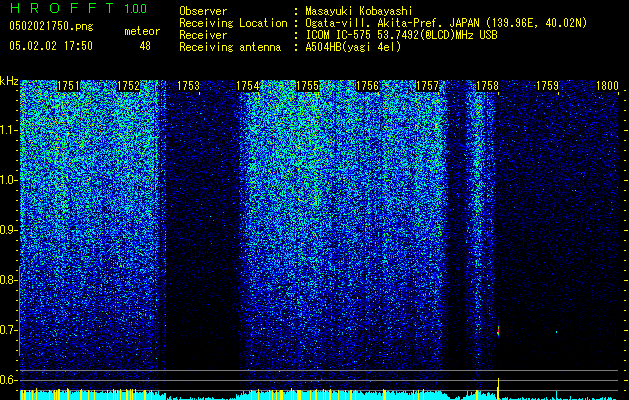This screenshot has width=629, height=400.
Task: Click the 1752 time marker
Action: click(128, 86)
